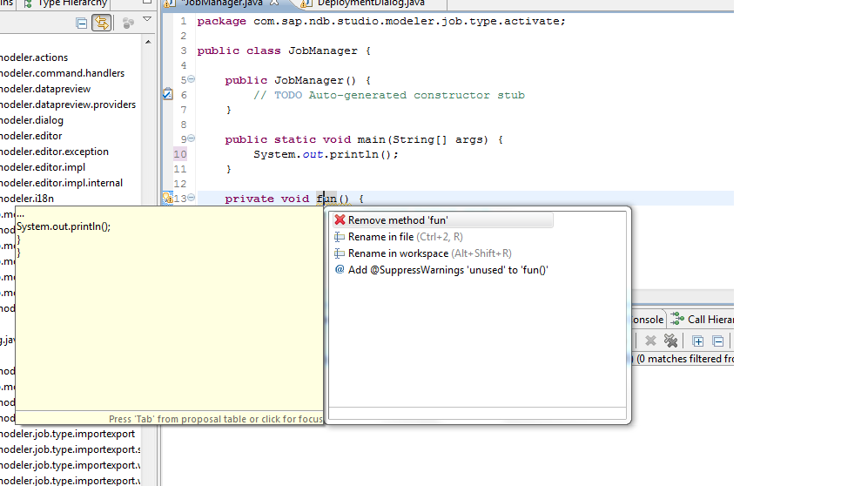Click the TODO task marker on line 6
This screenshot has width=868, height=486.
pyautogui.click(x=168, y=94)
